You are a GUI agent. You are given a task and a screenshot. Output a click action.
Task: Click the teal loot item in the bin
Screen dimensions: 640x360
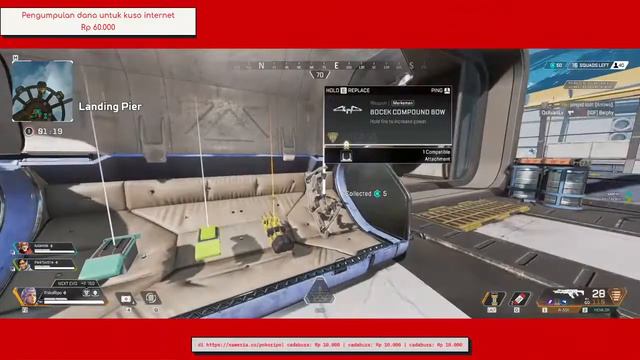(109, 257)
